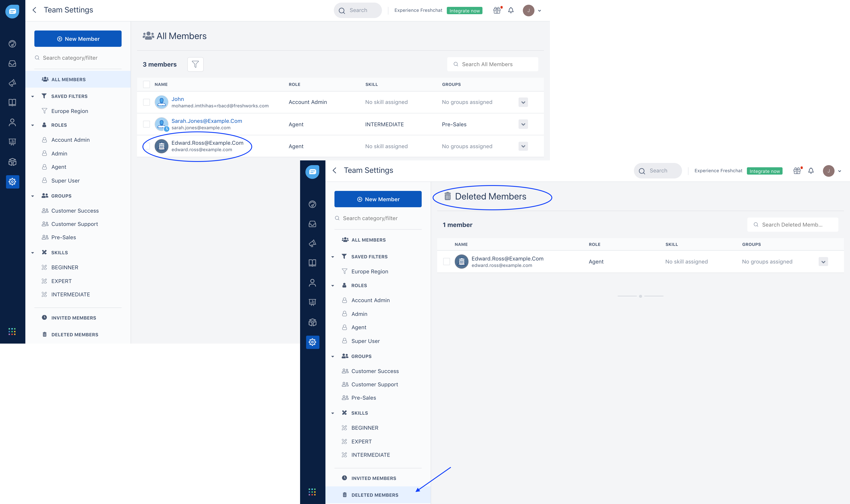The width and height of the screenshot is (850, 504).
Task: Open Sarah.Jones@Example.Com member profile
Action: (207, 121)
